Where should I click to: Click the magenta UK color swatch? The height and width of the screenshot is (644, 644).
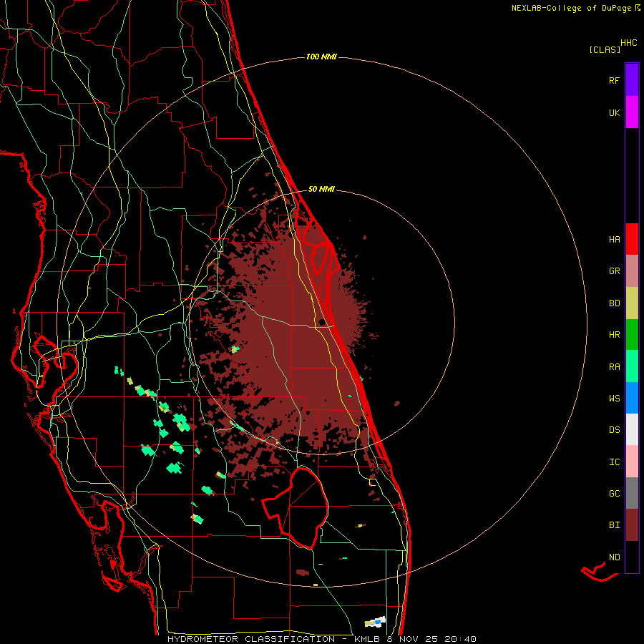click(632, 112)
